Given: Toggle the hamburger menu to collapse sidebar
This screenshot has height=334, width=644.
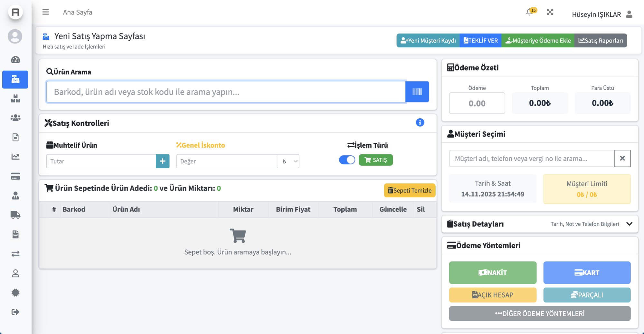Looking at the screenshot, I should coord(46,12).
